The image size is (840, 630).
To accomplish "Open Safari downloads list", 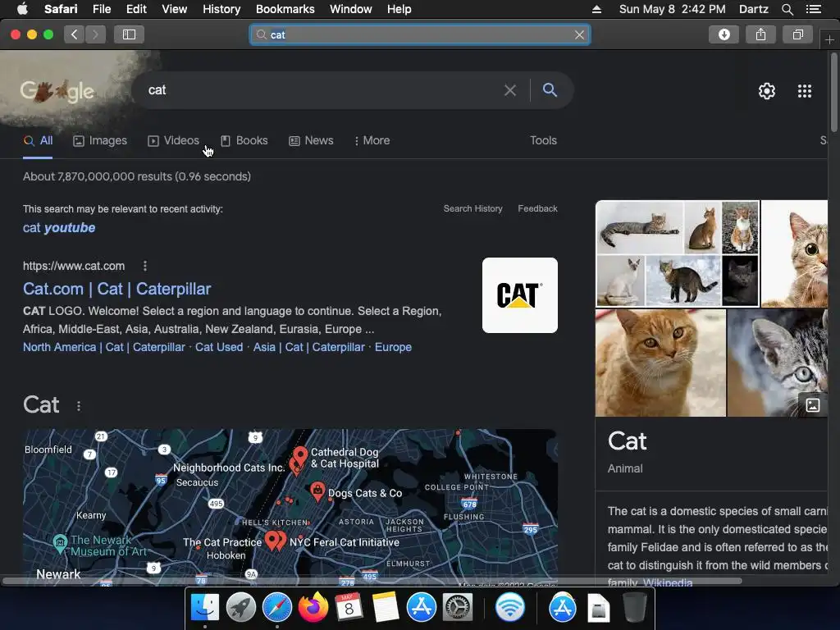I will pos(724,34).
